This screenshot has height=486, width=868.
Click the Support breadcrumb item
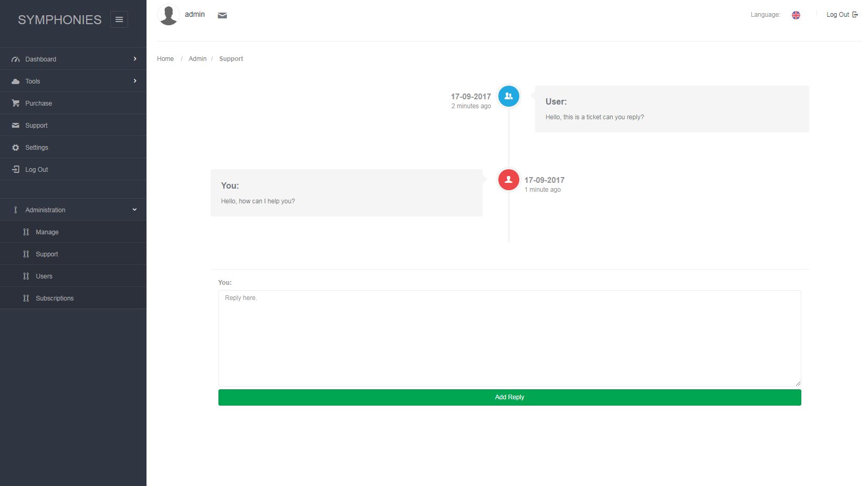click(231, 59)
